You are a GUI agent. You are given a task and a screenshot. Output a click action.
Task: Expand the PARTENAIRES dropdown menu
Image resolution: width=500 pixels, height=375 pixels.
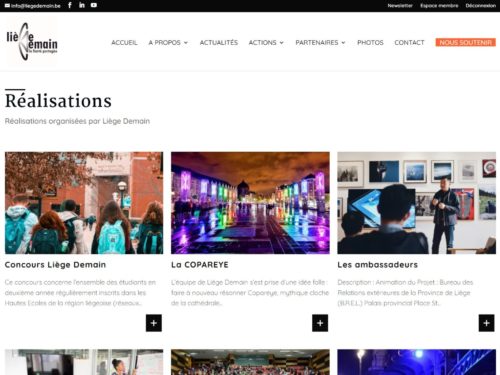coord(320,43)
